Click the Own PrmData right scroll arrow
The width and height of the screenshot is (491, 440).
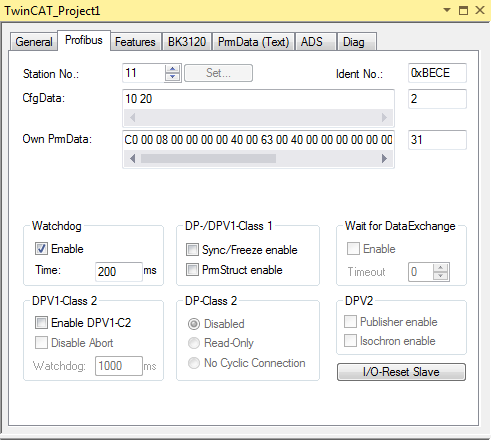tap(384, 158)
